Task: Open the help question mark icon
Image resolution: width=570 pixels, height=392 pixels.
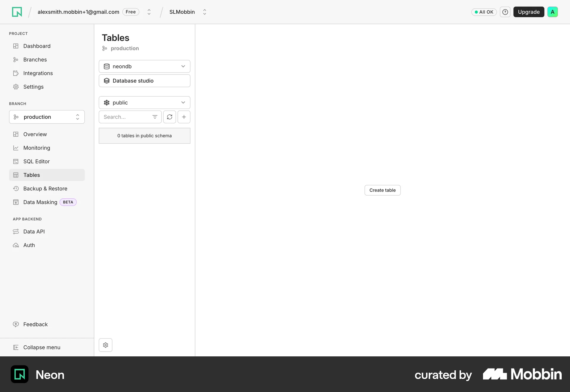Action: (x=505, y=12)
